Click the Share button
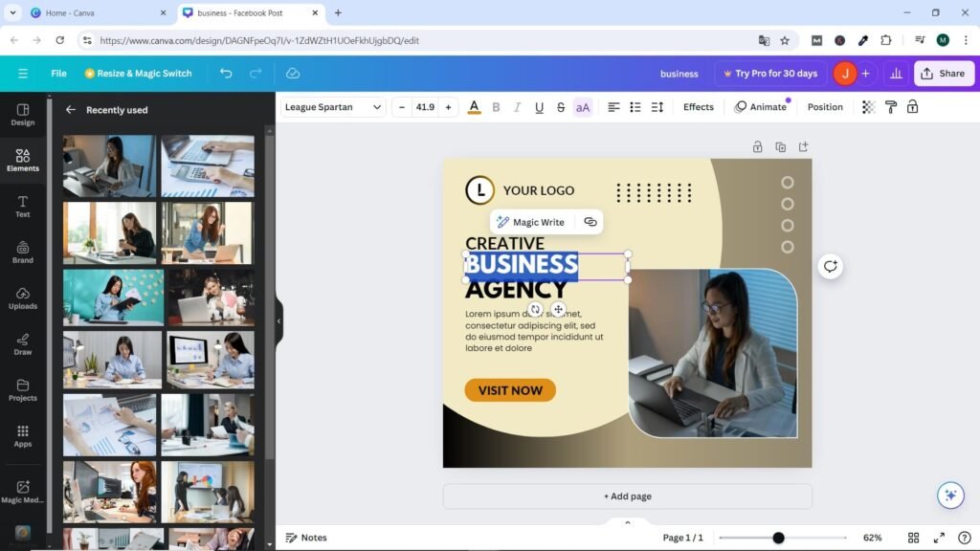 (x=943, y=74)
